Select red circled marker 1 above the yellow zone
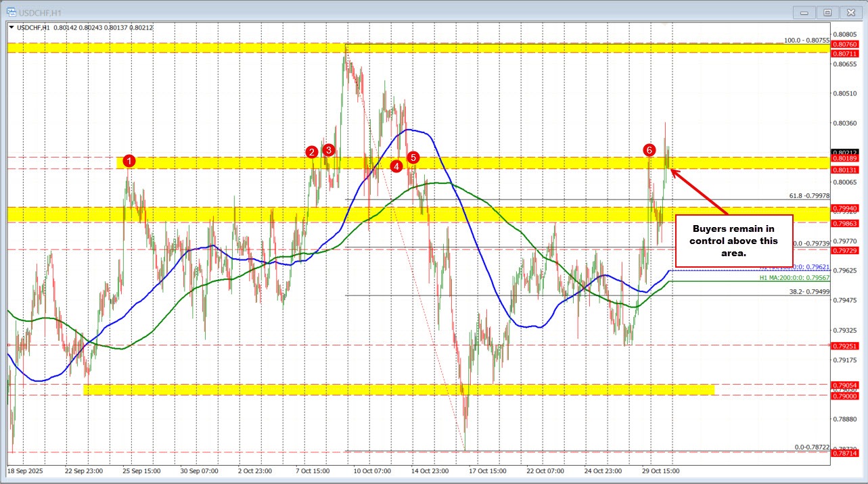This screenshot has height=484, width=868. [x=130, y=161]
